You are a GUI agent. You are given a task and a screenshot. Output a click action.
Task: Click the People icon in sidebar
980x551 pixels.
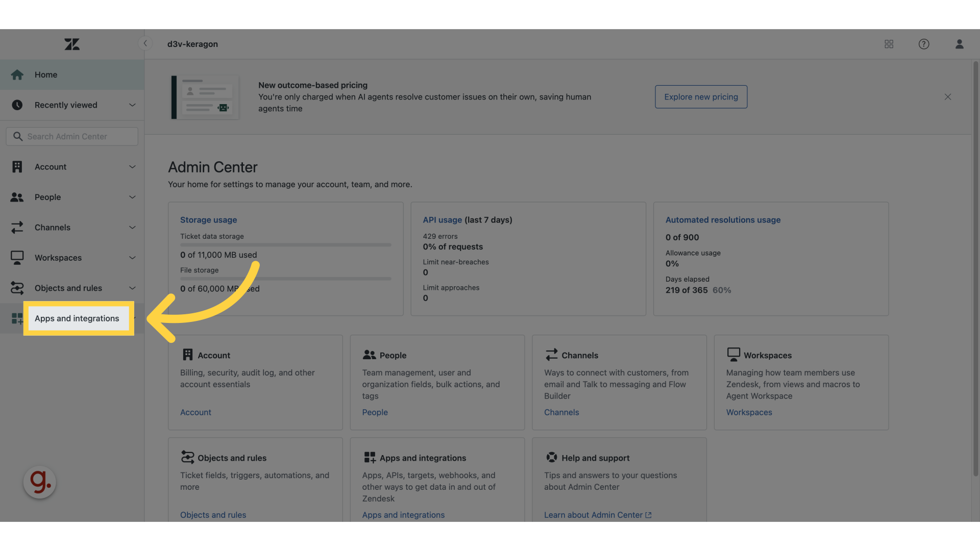17,197
